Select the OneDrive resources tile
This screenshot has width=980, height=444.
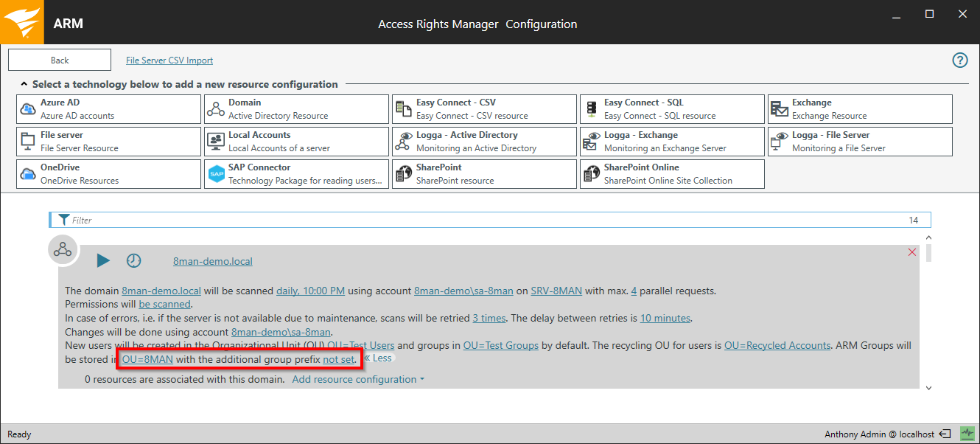(108, 174)
